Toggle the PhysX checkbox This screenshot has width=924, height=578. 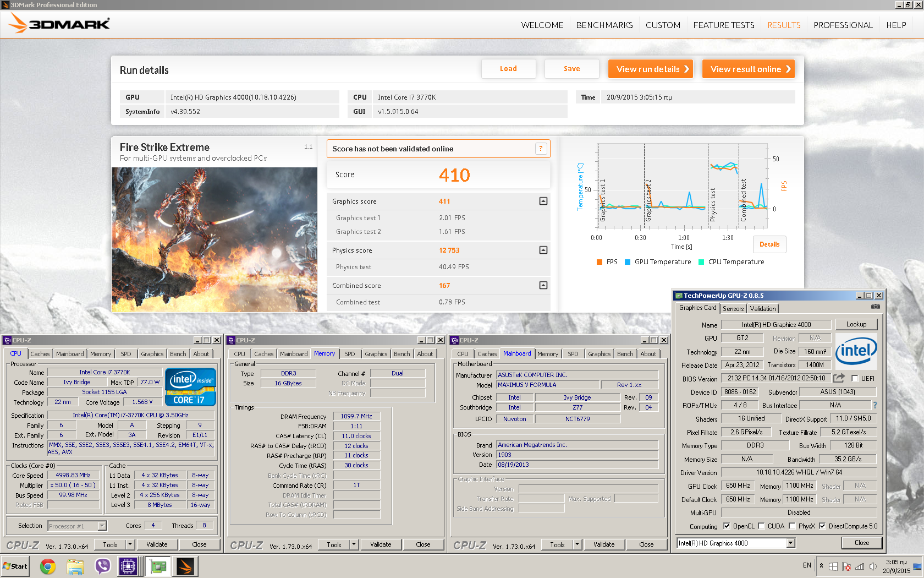[x=792, y=526]
